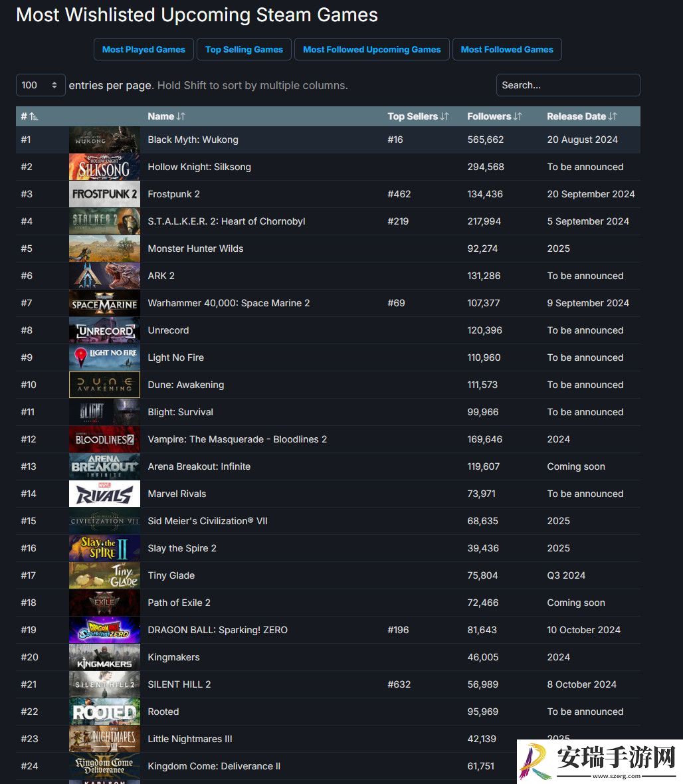Screen dimensions: 683x784
Task: Sort table by Release Date column
Action: pos(582,116)
